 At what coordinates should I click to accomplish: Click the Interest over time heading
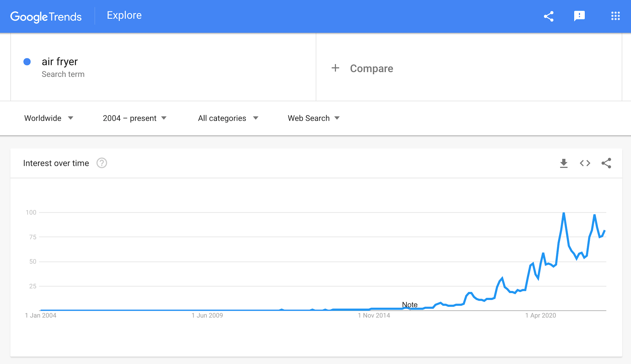point(56,163)
